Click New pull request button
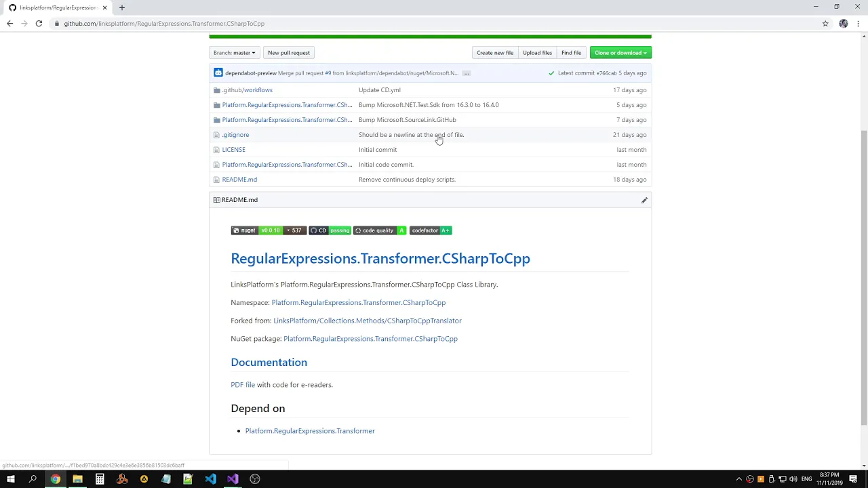The height and width of the screenshot is (488, 868). tap(289, 53)
